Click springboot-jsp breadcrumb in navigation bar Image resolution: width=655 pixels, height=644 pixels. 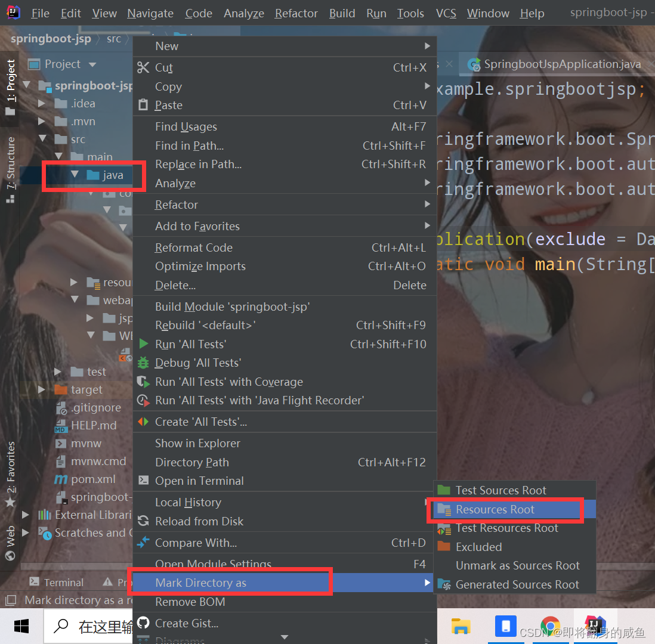(51, 38)
